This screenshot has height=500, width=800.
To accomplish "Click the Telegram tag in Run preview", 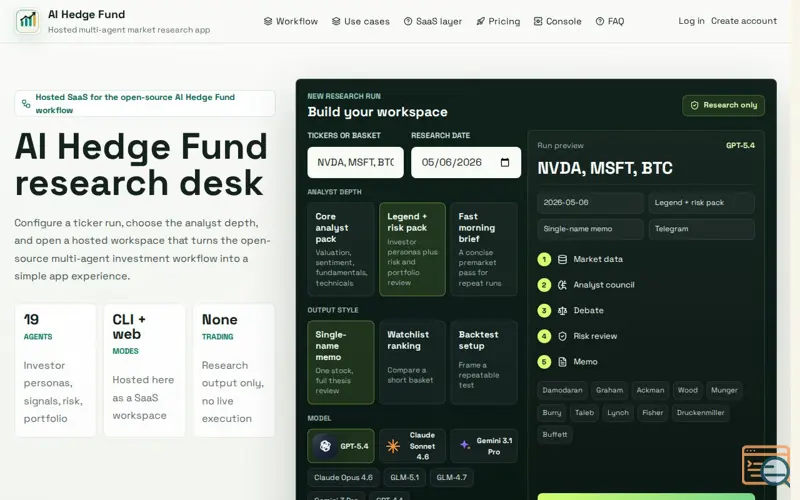I will (x=702, y=229).
